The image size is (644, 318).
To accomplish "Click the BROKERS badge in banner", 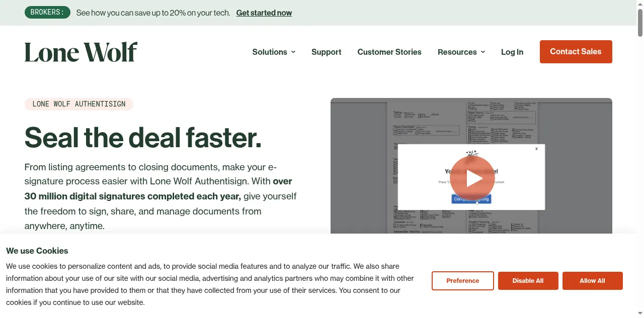I will [47, 13].
